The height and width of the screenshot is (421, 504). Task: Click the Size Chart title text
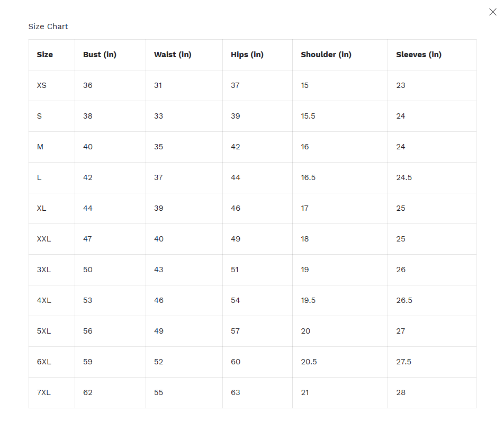[x=48, y=26]
